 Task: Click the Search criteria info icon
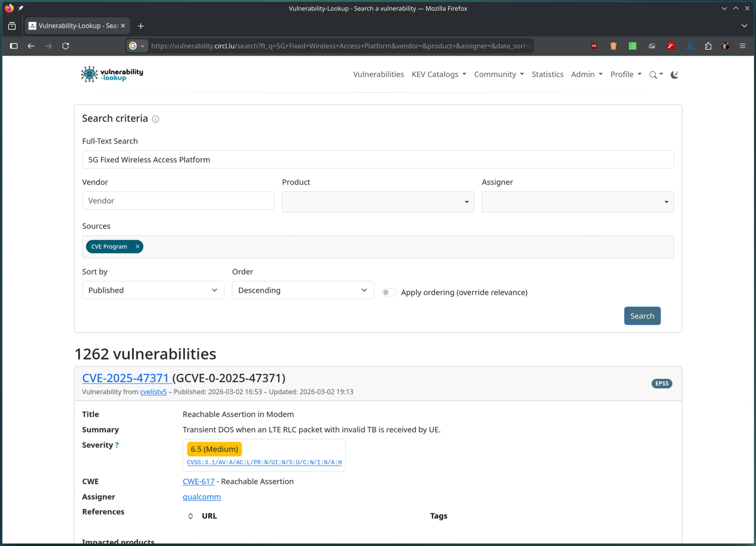point(155,119)
